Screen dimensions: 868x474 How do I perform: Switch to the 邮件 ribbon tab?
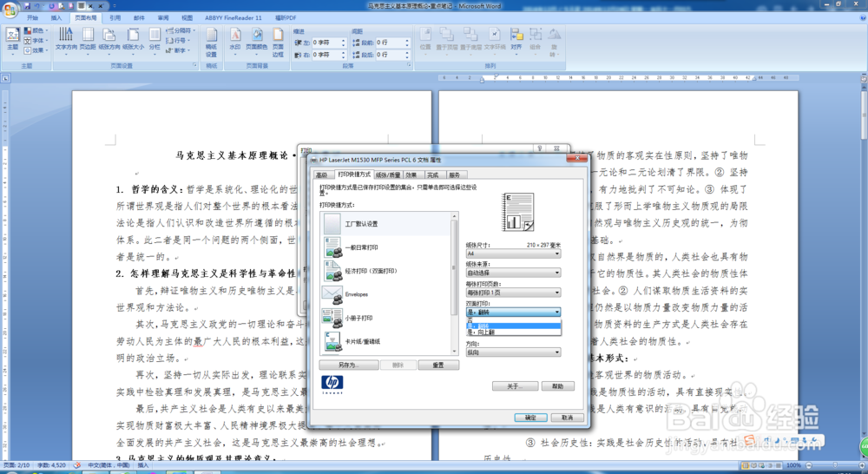coord(139,17)
